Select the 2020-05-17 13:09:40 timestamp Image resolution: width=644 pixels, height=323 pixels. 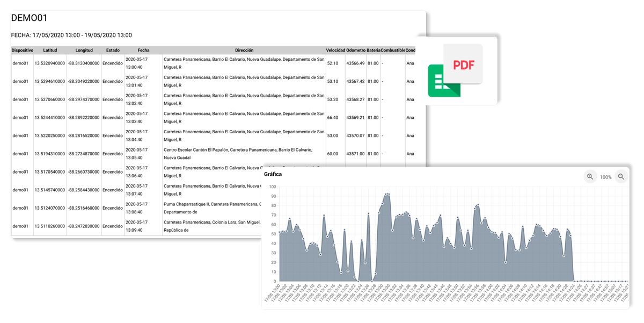[136, 226]
